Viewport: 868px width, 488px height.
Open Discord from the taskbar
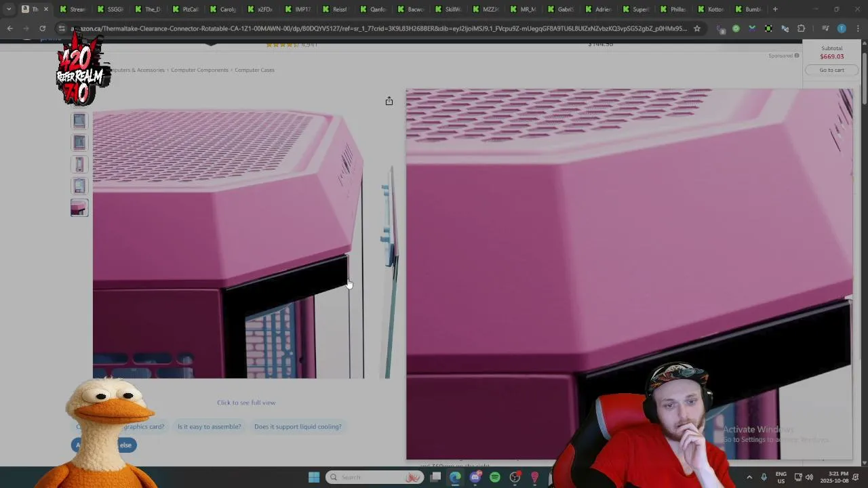tap(475, 477)
